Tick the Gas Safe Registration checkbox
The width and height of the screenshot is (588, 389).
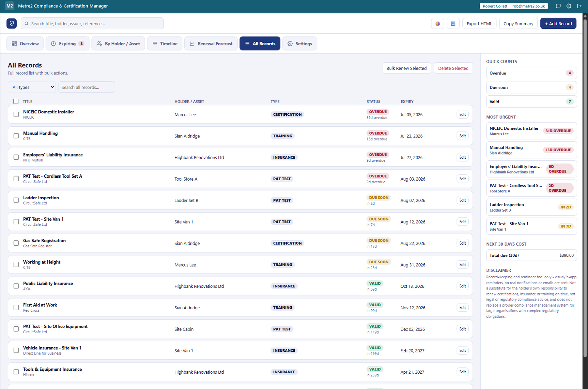coord(16,243)
